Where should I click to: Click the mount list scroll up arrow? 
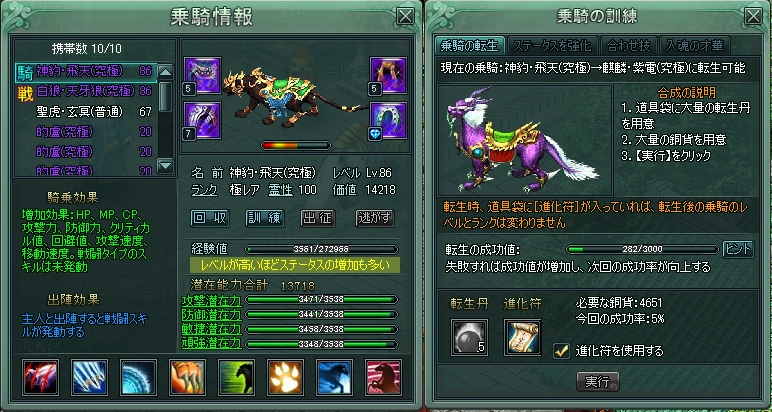point(165,72)
